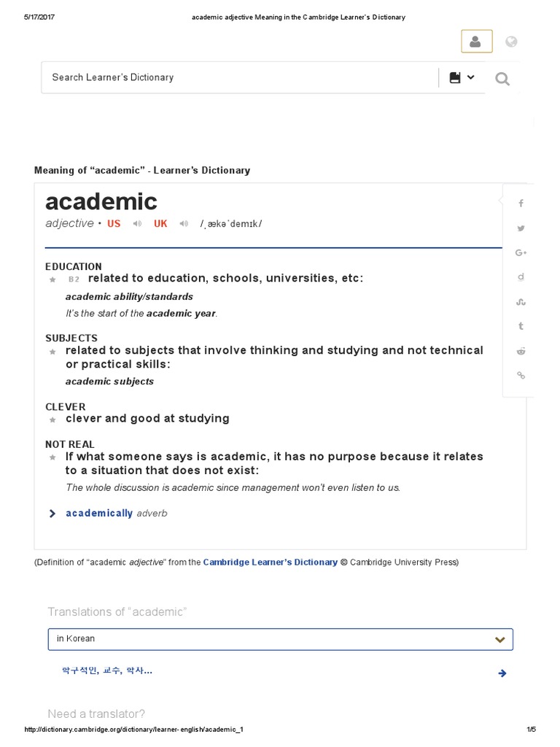
Task: Expand the academically adverb entry
Action: 52,514
